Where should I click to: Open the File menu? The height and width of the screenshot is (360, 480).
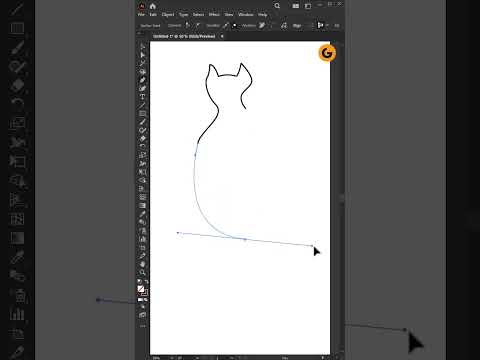(x=141, y=15)
